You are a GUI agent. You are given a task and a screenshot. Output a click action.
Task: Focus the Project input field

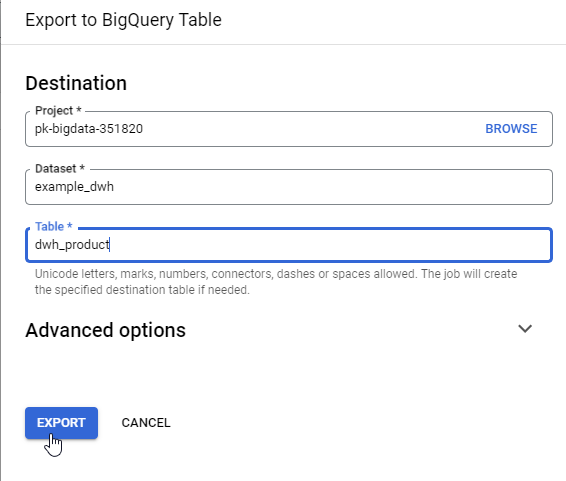(x=289, y=129)
